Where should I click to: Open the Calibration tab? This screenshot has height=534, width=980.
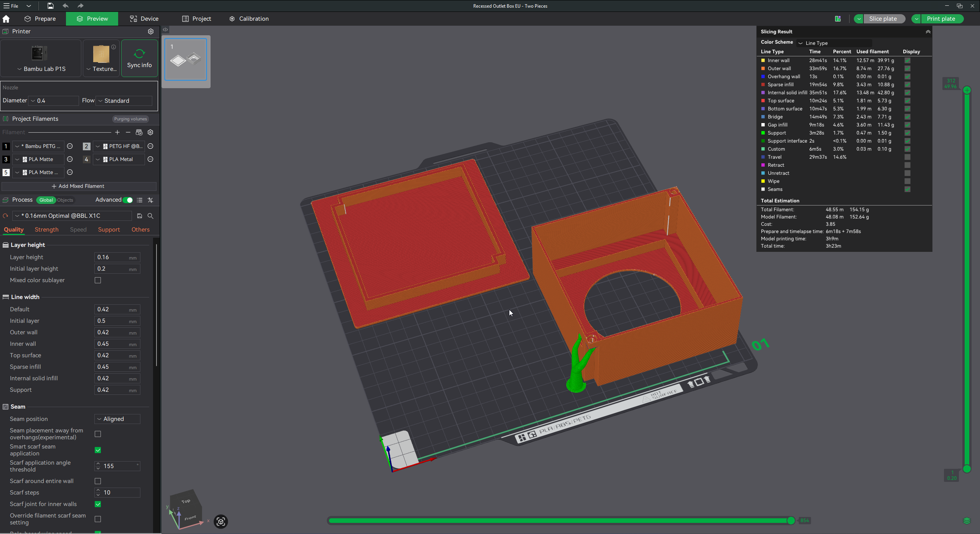249,19
